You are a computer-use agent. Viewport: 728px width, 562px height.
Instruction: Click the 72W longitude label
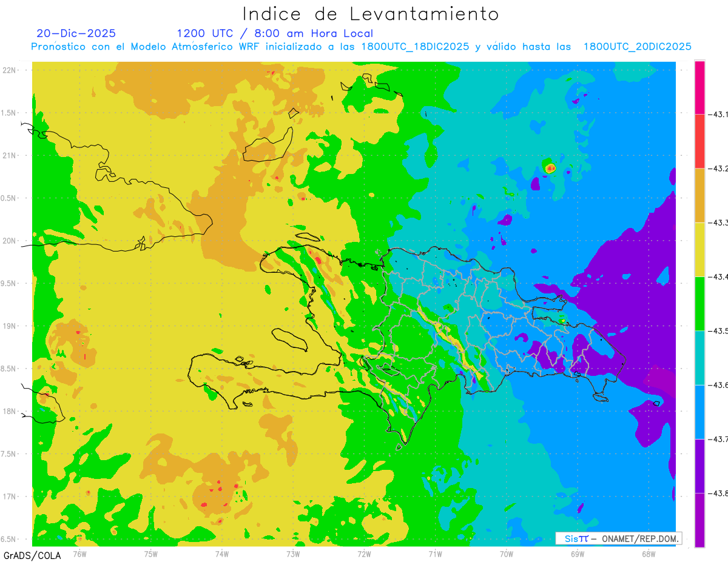coord(364,554)
